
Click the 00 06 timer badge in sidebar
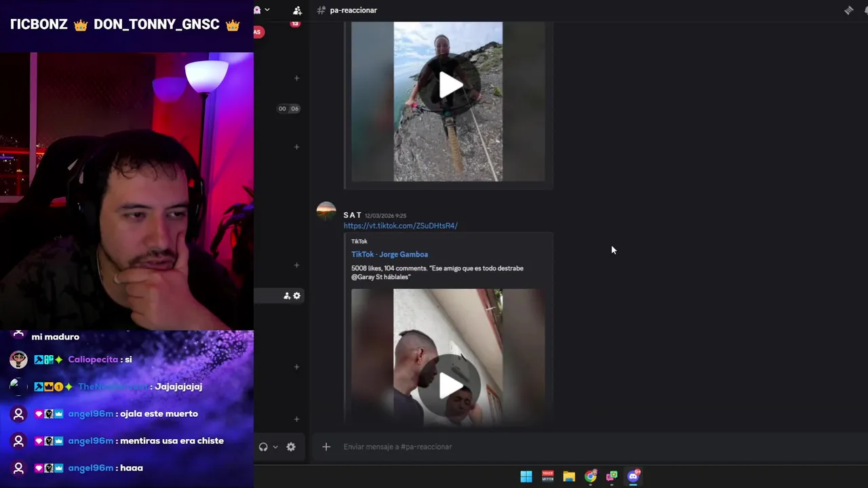(288, 108)
